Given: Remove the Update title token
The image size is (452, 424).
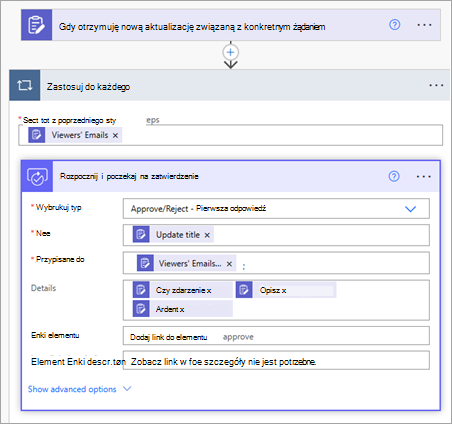Looking at the screenshot, I should (207, 235).
